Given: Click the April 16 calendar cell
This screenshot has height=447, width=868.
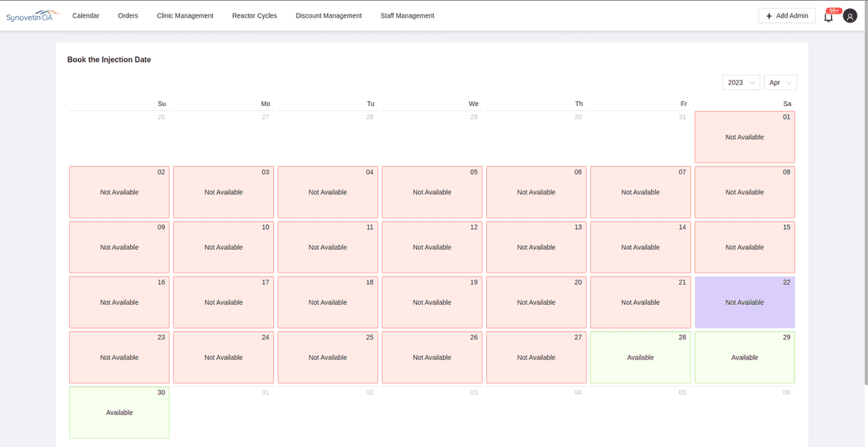Looking at the screenshot, I should click(x=119, y=302).
